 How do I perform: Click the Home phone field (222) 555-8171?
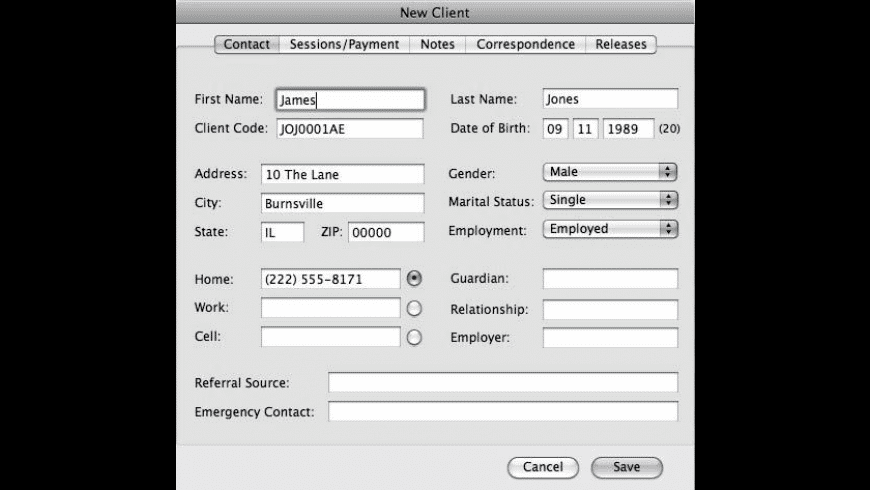tap(331, 279)
